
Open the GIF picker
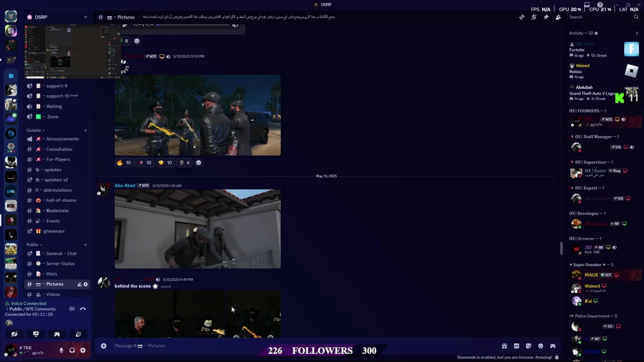coord(516,346)
